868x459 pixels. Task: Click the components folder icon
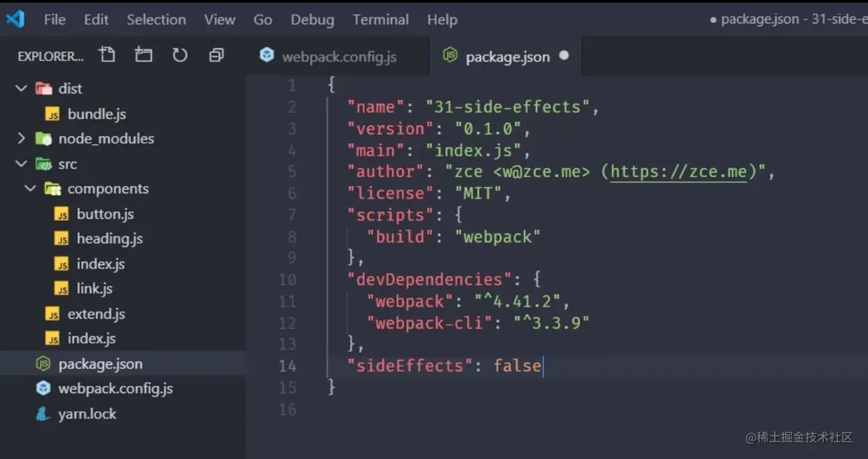[x=52, y=189]
